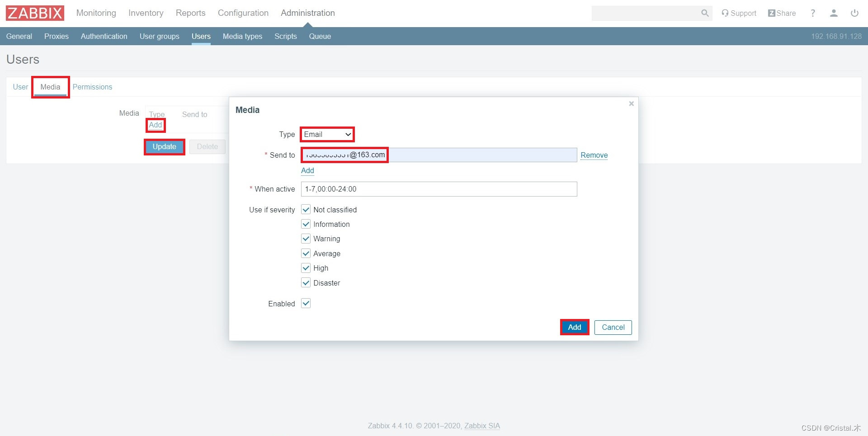Go to the General submenu
The image size is (868, 436).
click(x=19, y=36)
